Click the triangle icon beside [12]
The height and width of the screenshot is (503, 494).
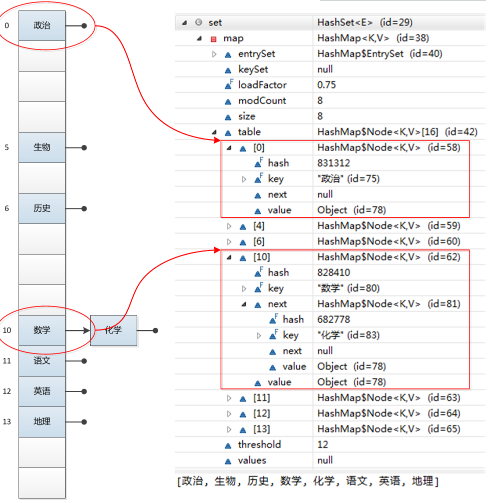click(x=243, y=414)
